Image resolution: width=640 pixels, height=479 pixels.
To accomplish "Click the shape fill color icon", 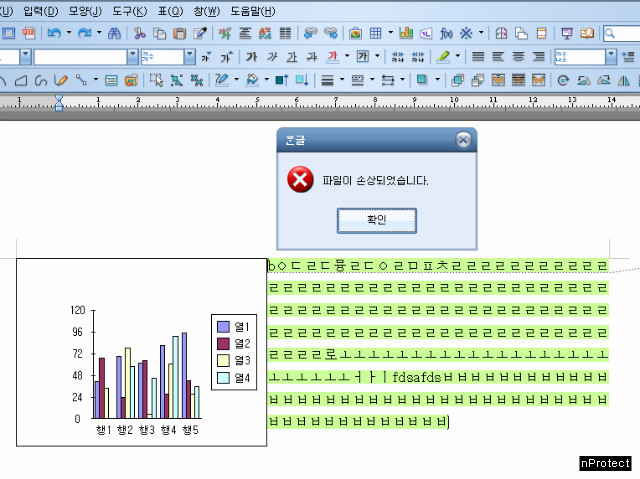I will coord(252,80).
